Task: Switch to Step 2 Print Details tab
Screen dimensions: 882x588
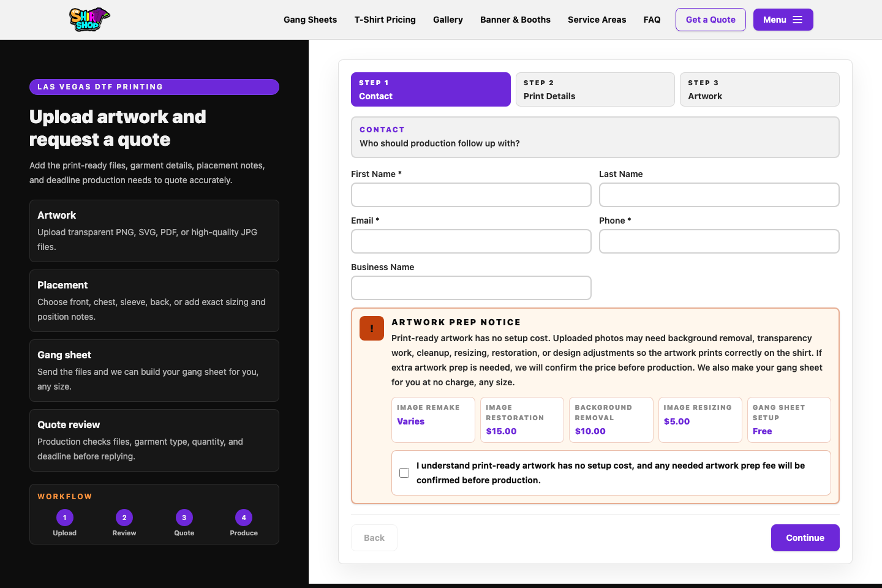Action: click(x=595, y=89)
